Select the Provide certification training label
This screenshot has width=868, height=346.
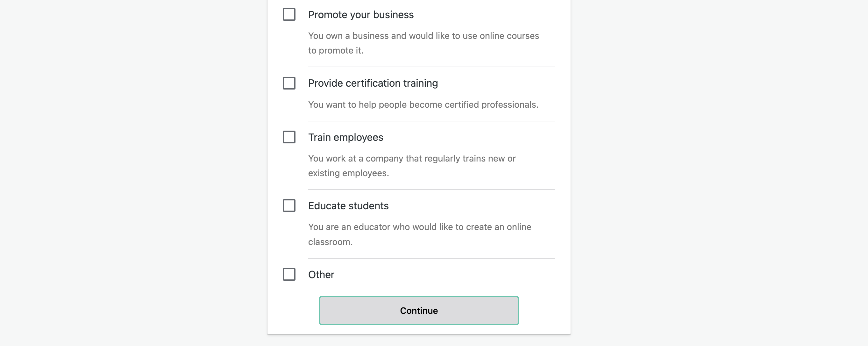tap(373, 83)
